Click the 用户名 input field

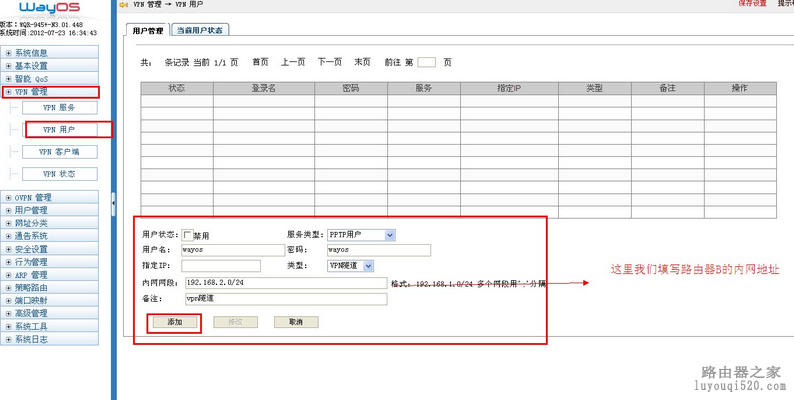(x=233, y=250)
